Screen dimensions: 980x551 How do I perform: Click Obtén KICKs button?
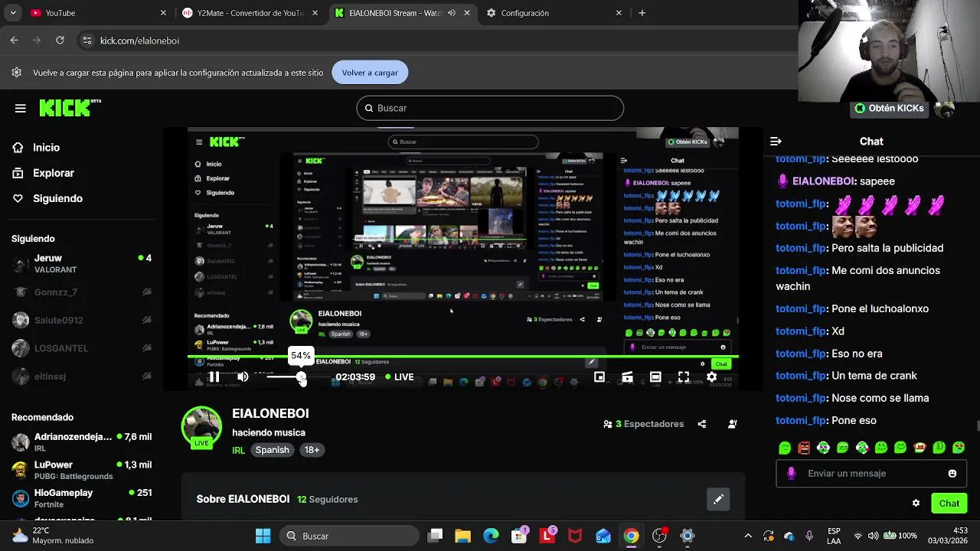tap(889, 108)
